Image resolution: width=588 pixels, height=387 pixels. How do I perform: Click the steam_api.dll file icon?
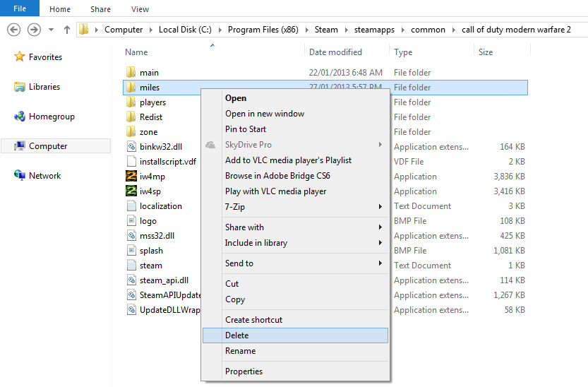tap(131, 280)
